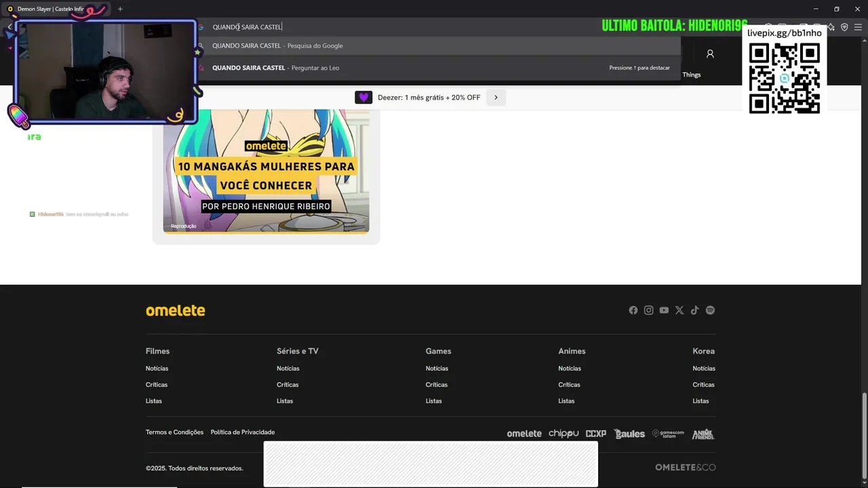Choose 'QUANDO SAIRA CASTEL - Perguntar ao Leo' suggestion
The width and height of the screenshot is (868, 488).
(439, 68)
